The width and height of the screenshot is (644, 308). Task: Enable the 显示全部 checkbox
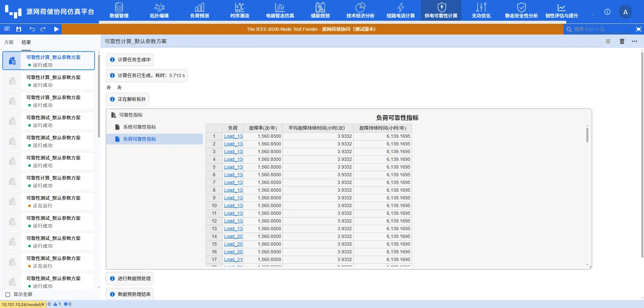click(8, 295)
